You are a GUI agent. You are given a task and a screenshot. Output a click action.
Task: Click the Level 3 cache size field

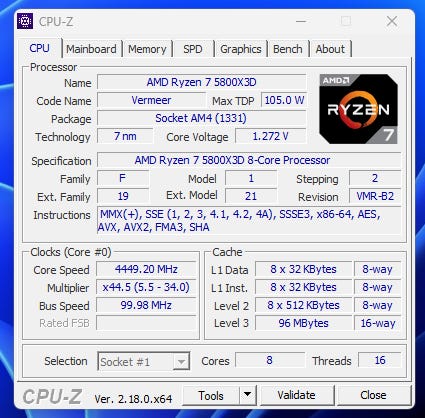click(303, 323)
